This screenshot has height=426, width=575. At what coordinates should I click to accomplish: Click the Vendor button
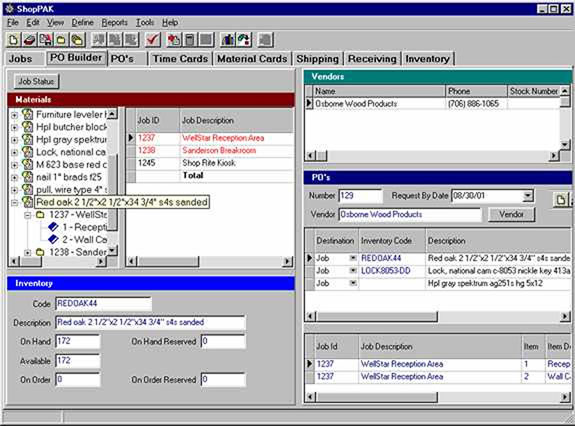(512, 214)
